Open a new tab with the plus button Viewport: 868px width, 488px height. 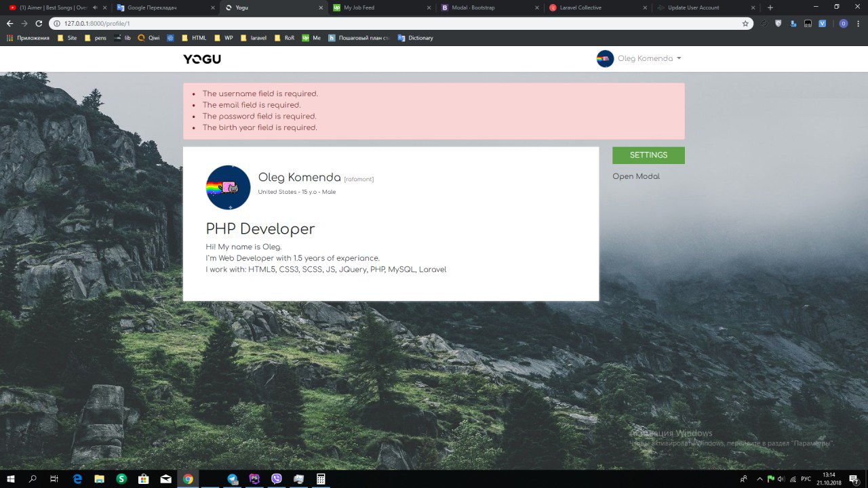coord(770,7)
